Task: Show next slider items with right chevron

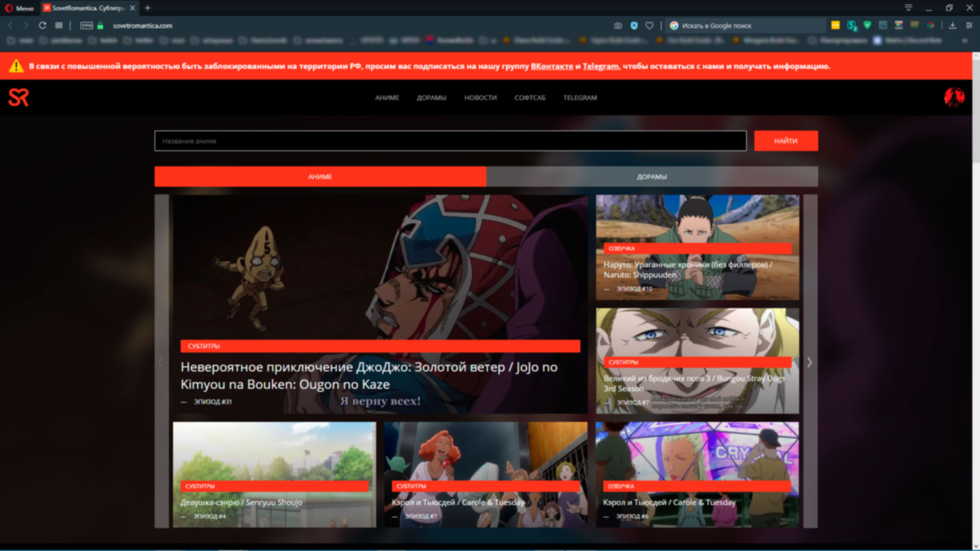Action: pyautogui.click(x=810, y=362)
